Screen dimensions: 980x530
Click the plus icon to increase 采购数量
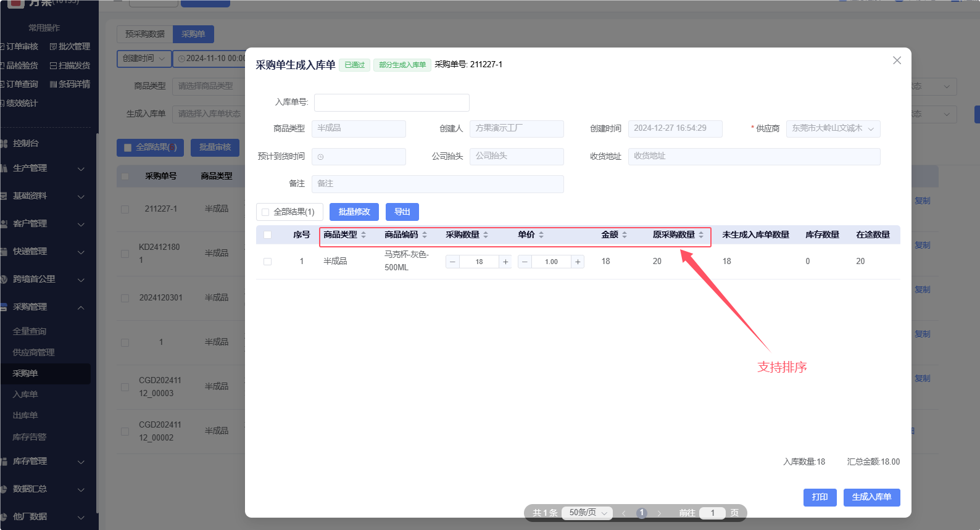[505, 262]
